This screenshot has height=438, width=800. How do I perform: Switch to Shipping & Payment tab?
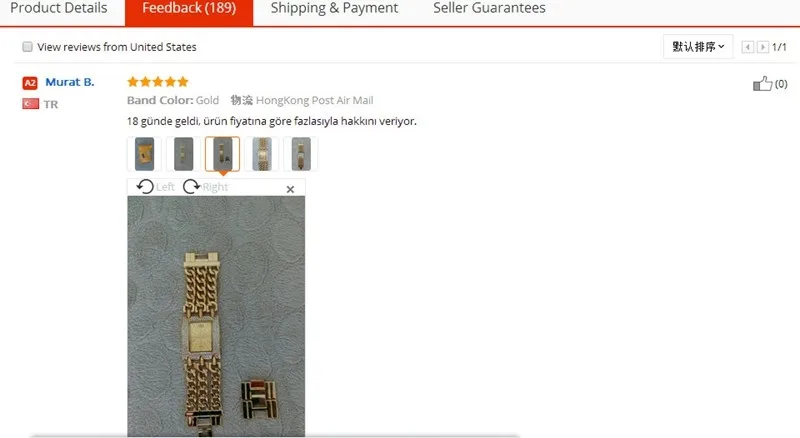point(334,8)
